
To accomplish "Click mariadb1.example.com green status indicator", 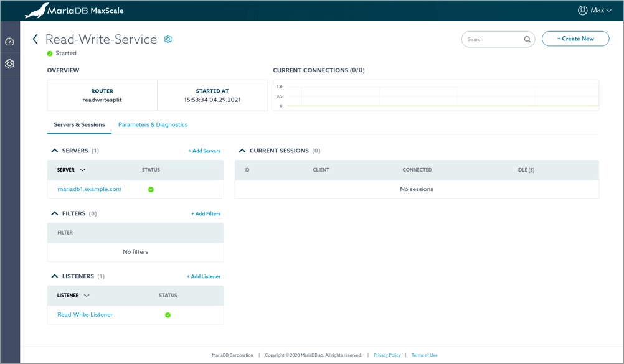I will coord(151,189).
